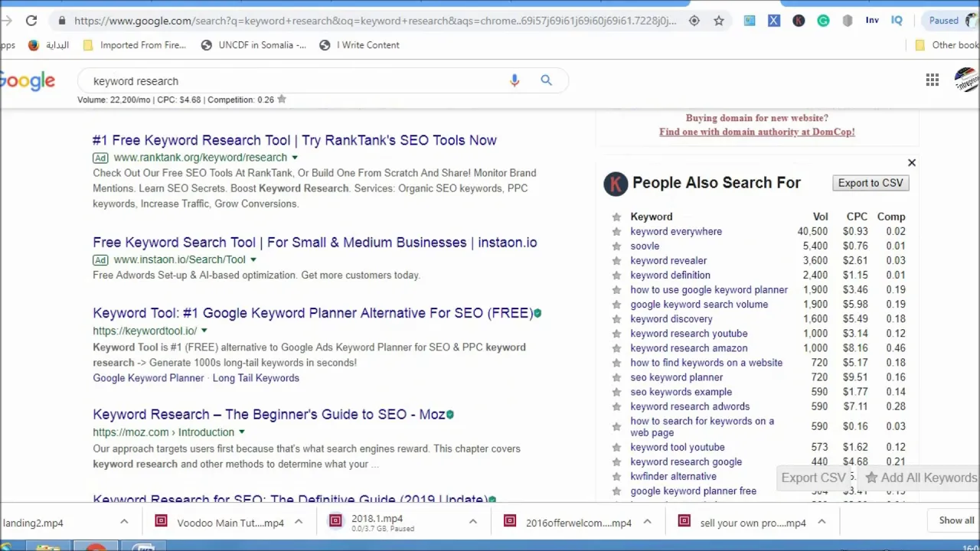This screenshot has height=551, width=980.
Task: Open the grey shield extension icon
Action: [848, 21]
